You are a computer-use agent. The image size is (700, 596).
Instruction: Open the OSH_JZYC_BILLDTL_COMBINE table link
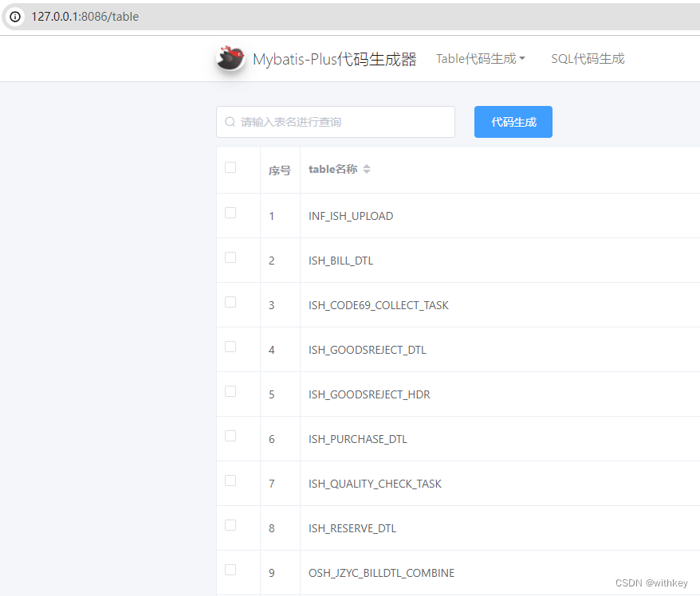point(381,573)
